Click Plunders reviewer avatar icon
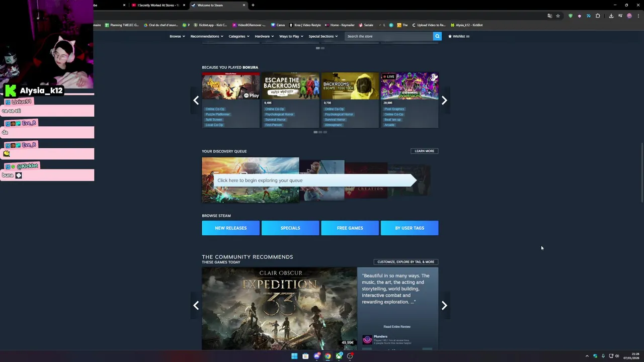The image size is (644, 362). [367, 339]
